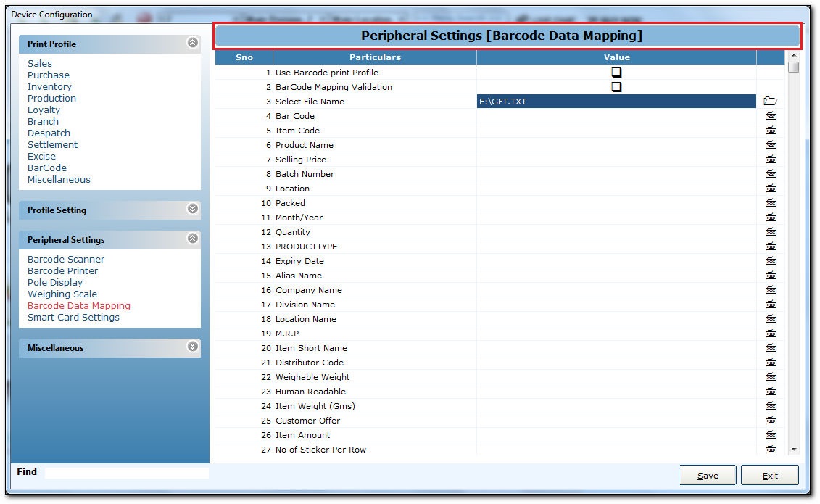Open Sales print profile

tap(40, 63)
